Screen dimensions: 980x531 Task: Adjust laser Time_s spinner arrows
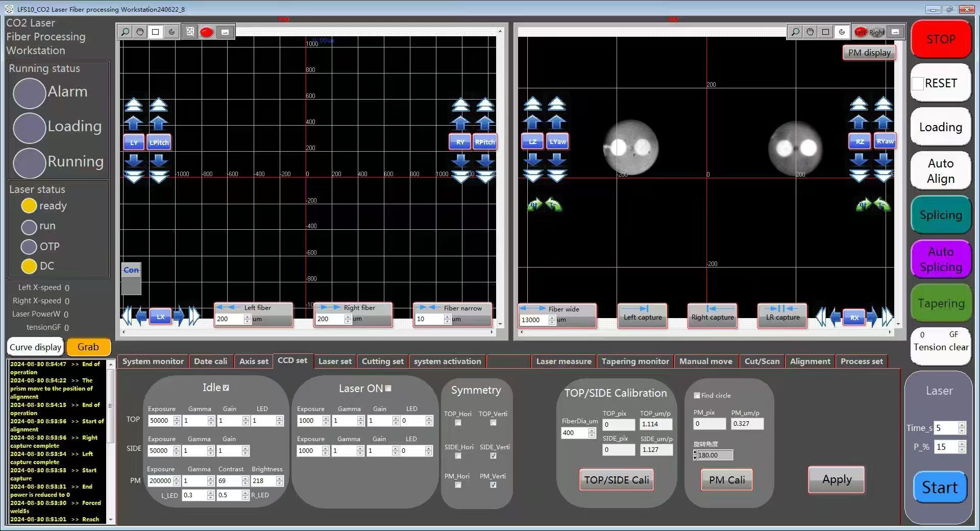click(962, 428)
